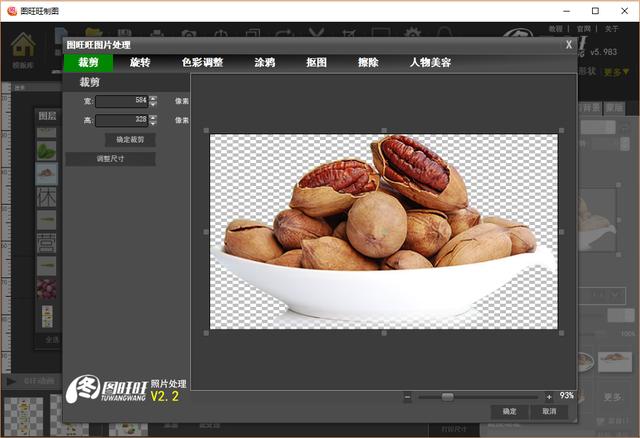The width and height of the screenshot is (640, 438).
Task: Increase width 宽 with up arrow
Action: click(x=153, y=98)
